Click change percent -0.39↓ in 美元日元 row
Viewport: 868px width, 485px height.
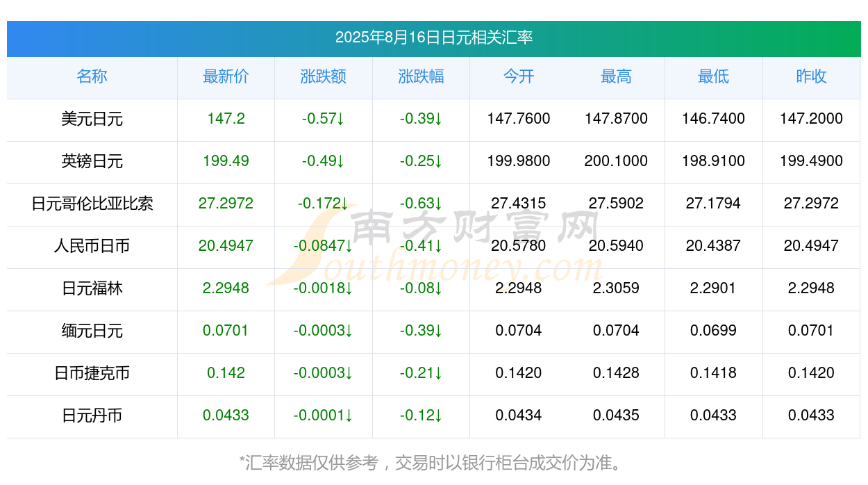[421, 119]
